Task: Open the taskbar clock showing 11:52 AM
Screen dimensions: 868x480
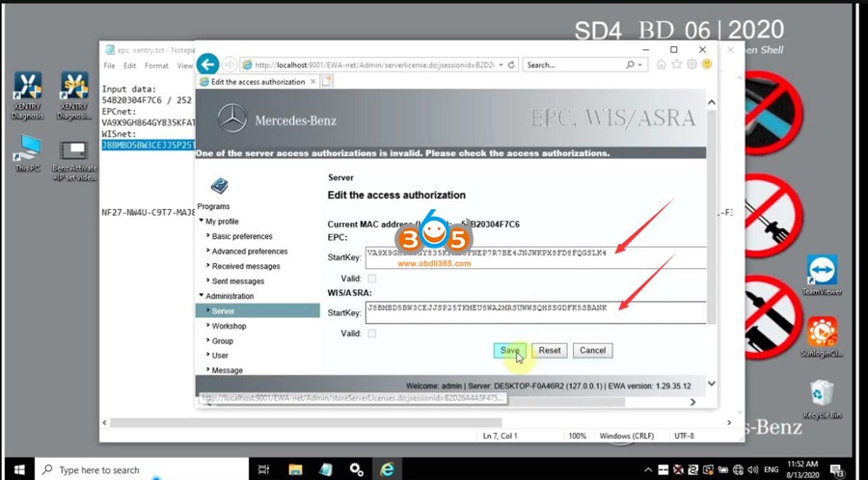Action: (x=802, y=469)
